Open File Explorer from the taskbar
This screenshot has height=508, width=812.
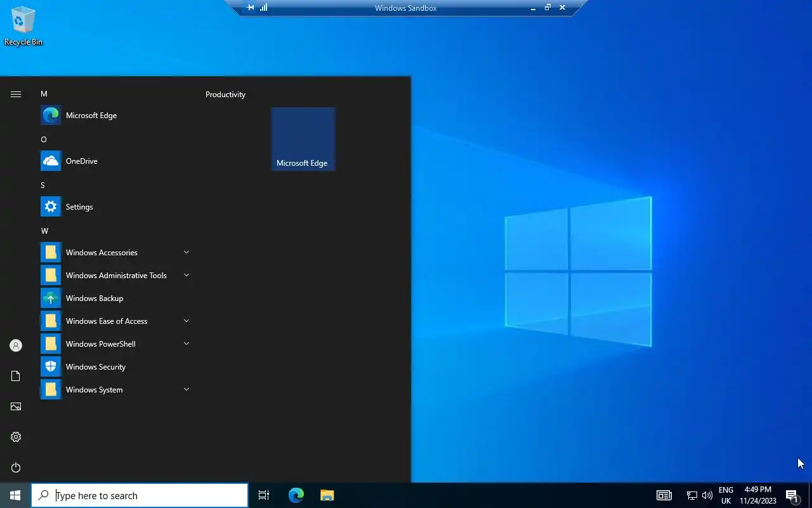[x=327, y=495]
